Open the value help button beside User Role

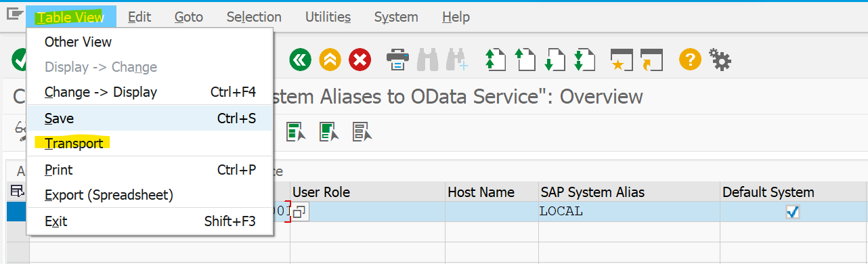click(x=299, y=212)
